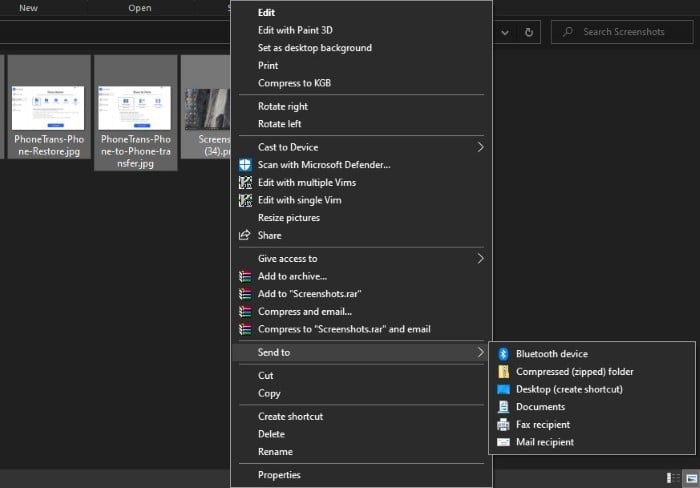
Task: Send to Compressed (zipped) folder
Action: click(592, 371)
